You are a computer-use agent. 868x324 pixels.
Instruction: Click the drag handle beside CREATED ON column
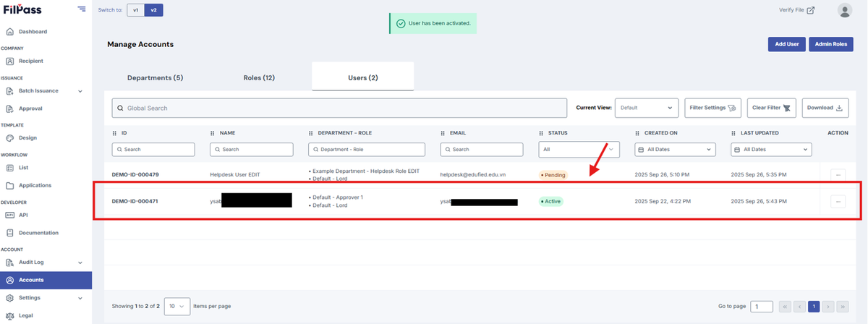pyautogui.click(x=637, y=133)
